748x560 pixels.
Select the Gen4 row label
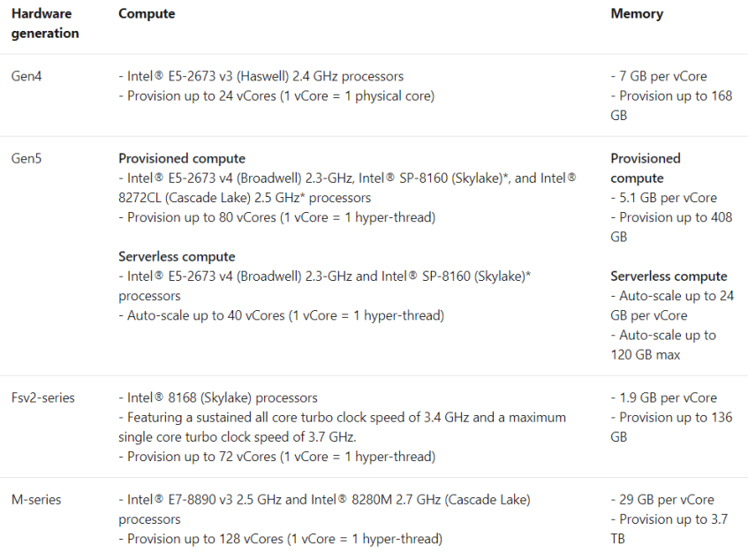point(26,76)
